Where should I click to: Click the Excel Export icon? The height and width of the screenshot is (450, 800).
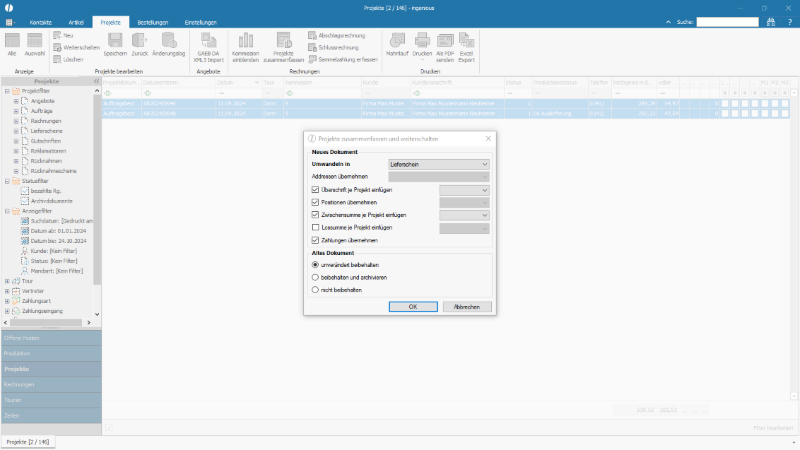point(466,40)
